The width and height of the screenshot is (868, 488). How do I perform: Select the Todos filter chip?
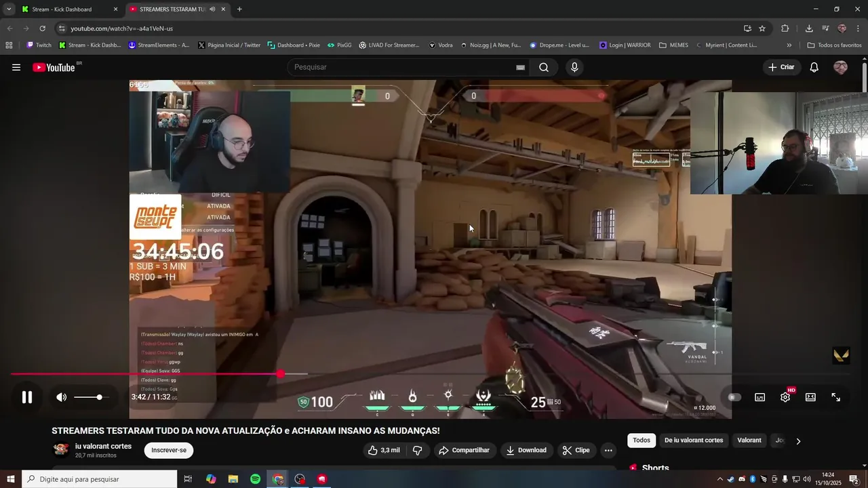click(x=642, y=441)
